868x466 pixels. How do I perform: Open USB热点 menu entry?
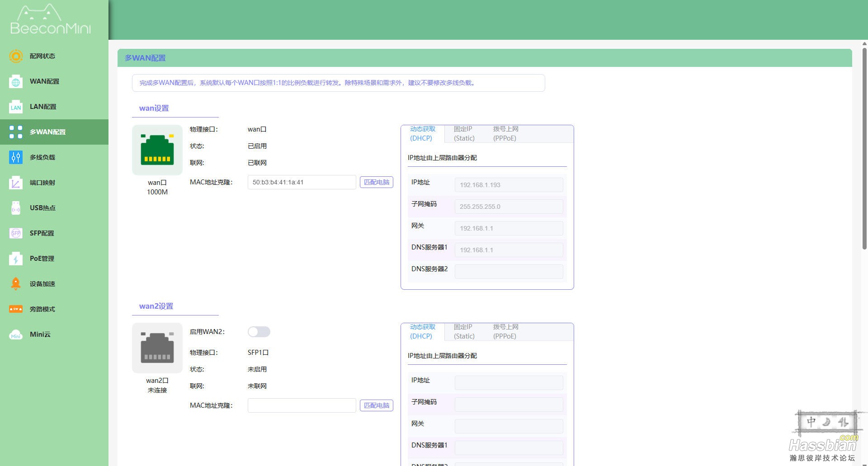click(x=54, y=208)
